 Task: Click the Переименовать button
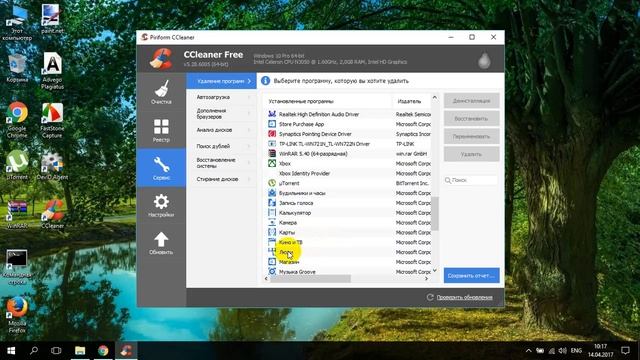(x=471, y=136)
